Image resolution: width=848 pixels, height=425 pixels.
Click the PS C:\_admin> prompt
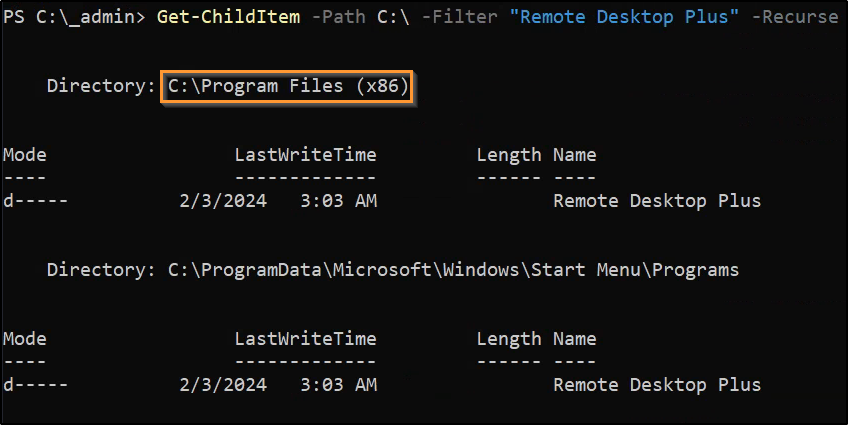pyautogui.click(x=75, y=18)
